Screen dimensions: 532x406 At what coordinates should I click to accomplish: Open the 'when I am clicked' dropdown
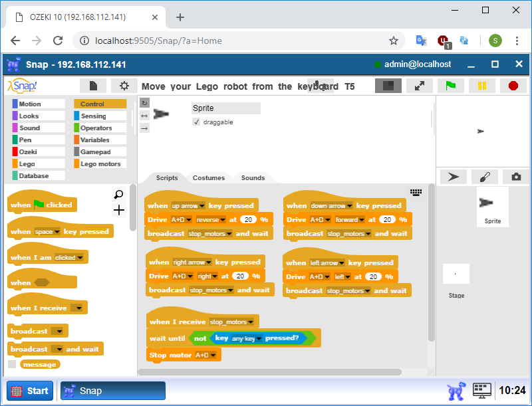point(68,258)
